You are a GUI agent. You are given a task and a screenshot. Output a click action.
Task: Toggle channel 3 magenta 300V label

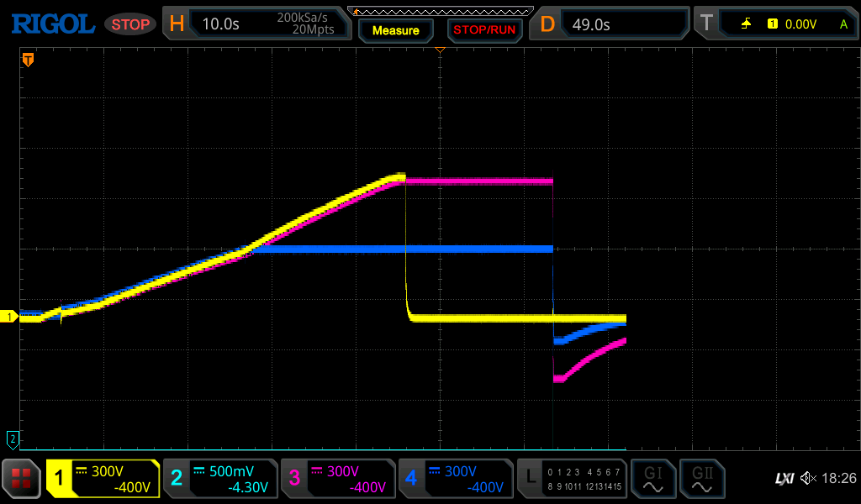coord(338,479)
